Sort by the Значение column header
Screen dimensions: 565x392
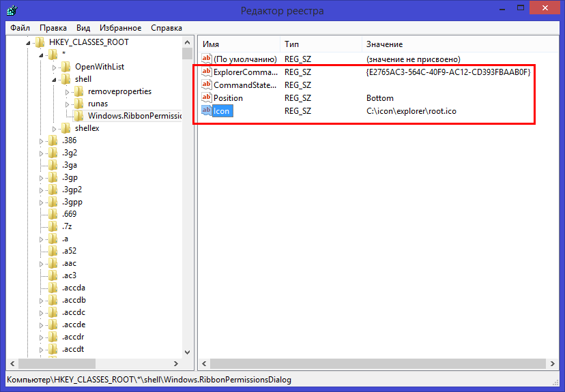point(460,44)
